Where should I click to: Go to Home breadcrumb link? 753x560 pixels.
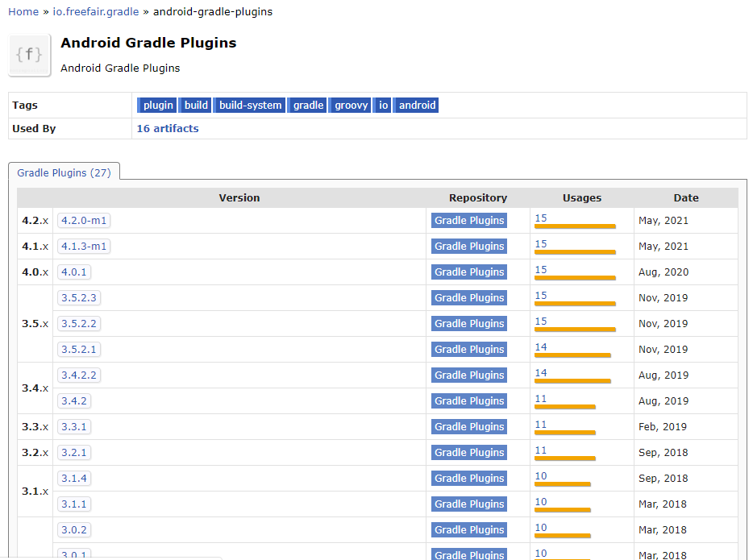point(23,11)
